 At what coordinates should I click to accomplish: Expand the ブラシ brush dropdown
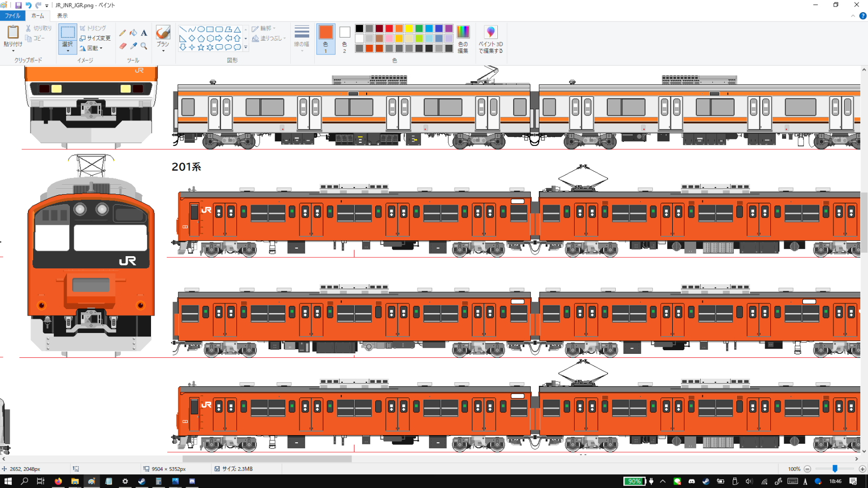point(163,50)
